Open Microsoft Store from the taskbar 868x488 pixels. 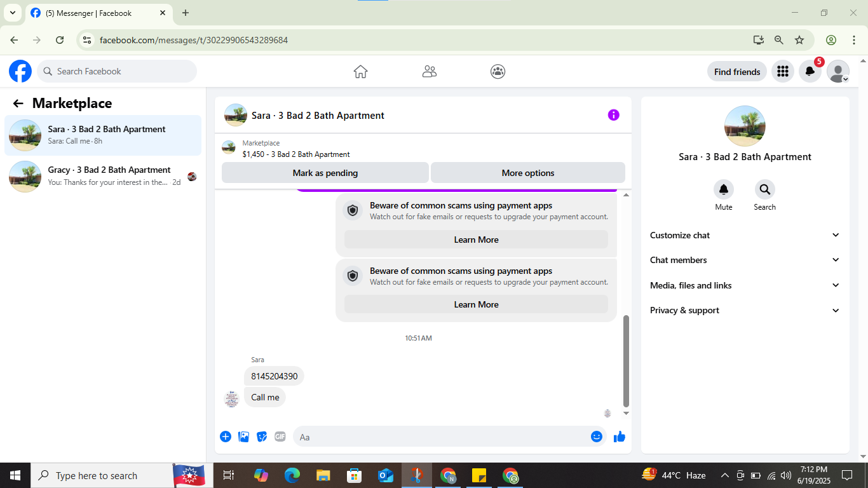click(x=354, y=475)
